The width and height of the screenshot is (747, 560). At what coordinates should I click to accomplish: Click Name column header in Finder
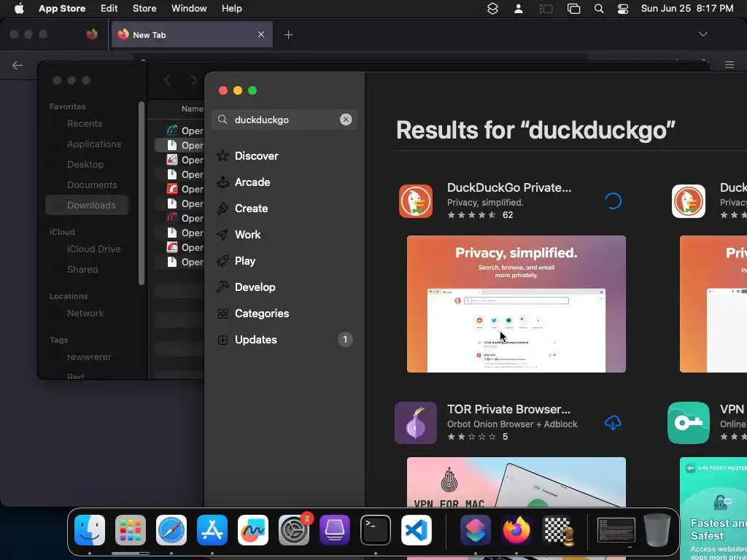click(x=192, y=109)
